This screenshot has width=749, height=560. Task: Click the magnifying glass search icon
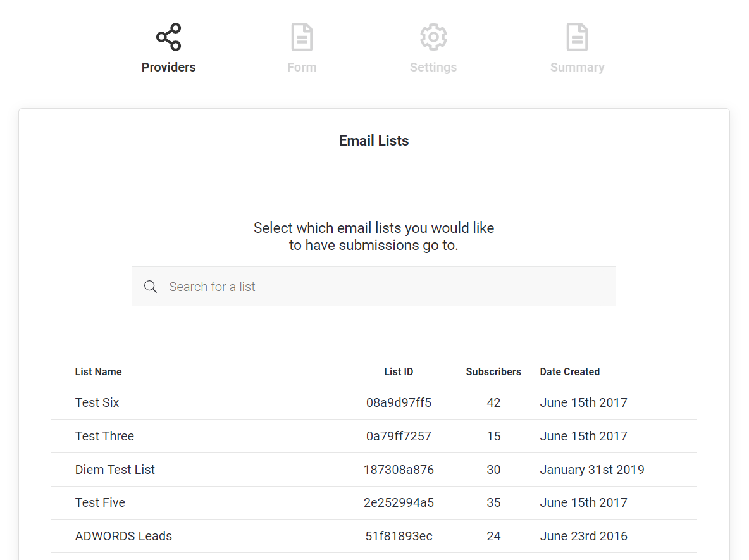coord(151,286)
